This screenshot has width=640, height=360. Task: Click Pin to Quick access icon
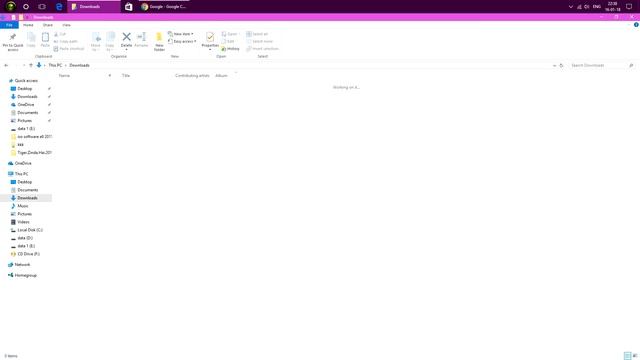point(13,37)
